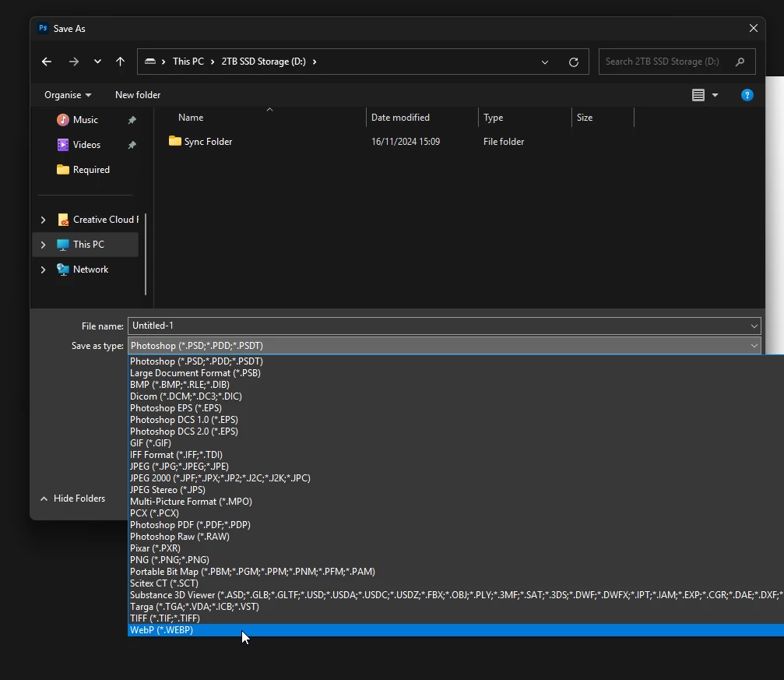Choose Photoshop (*.PSD;*.PDD;*.PSDT) list option
The width and height of the screenshot is (784, 680).
[456, 361]
